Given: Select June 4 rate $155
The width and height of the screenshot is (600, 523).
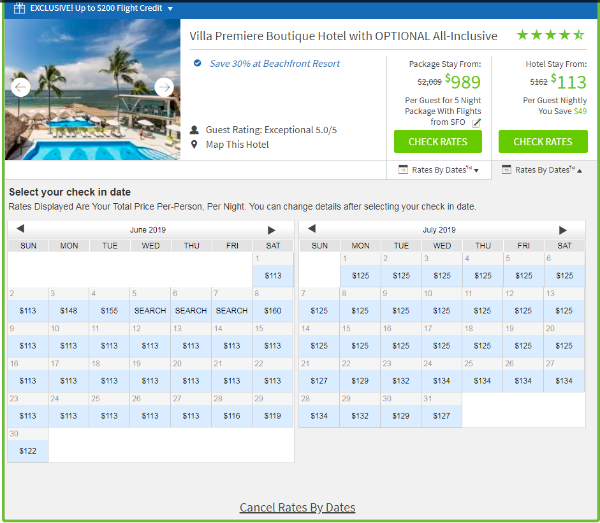Looking at the screenshot, I should [109, 311].
